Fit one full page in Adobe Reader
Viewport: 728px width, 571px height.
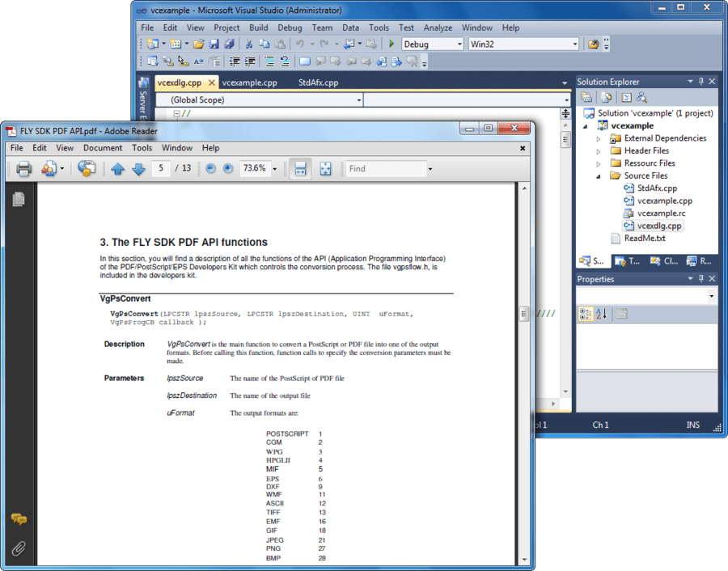325,168
